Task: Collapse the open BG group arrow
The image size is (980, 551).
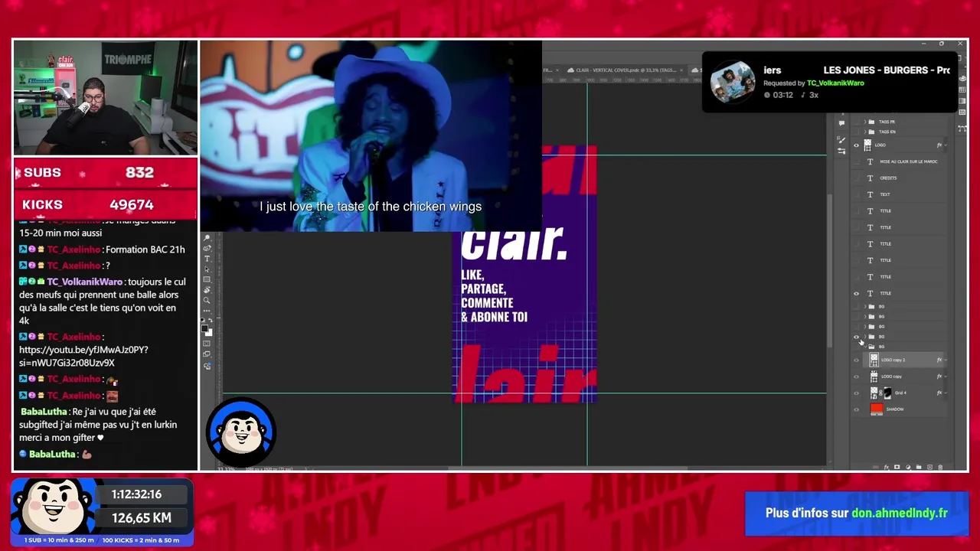Action: coord(865,347)
